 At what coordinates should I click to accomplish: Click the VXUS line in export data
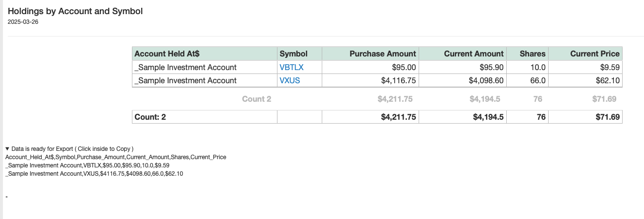94,174
